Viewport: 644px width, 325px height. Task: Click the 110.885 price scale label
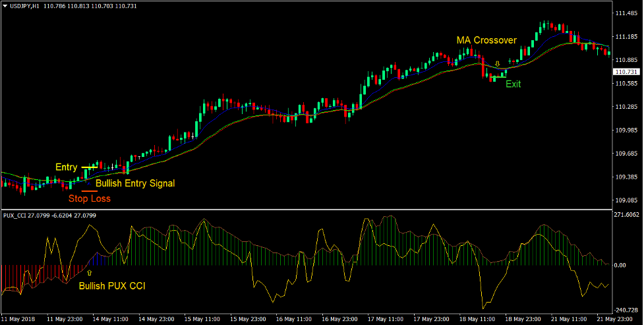[x=626, y=60]
